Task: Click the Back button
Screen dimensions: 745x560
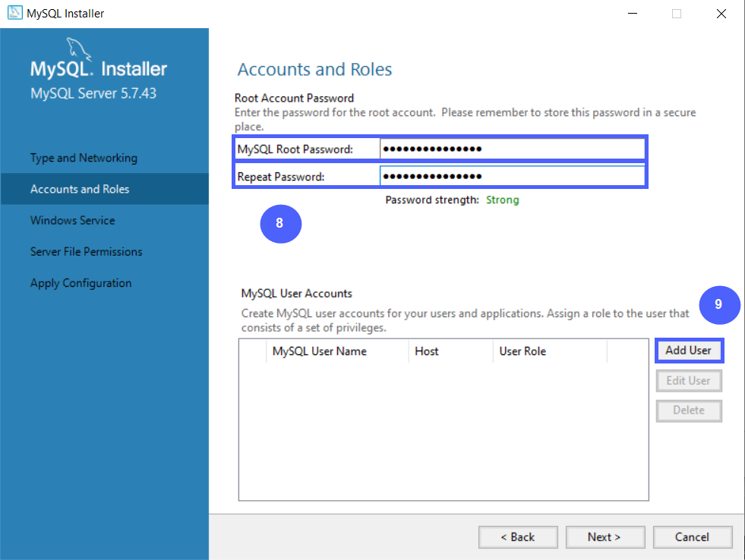Action: [518, 536]
